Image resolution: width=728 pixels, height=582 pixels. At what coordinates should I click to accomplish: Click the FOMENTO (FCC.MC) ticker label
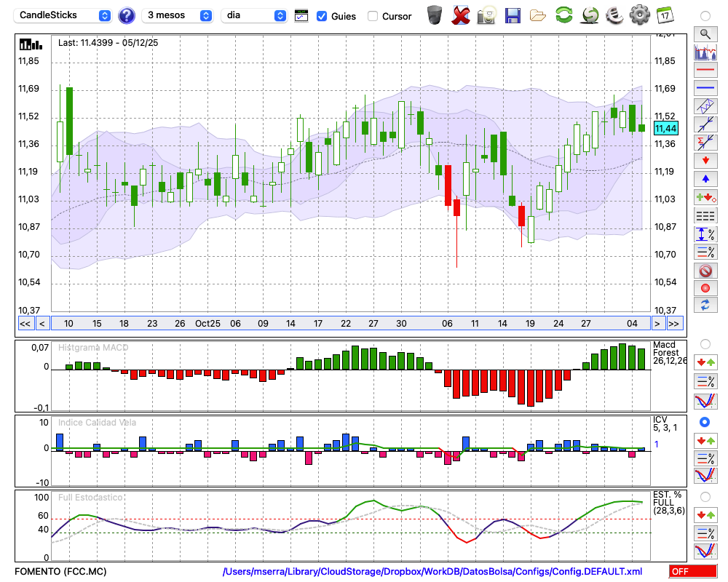pos(60,571)
